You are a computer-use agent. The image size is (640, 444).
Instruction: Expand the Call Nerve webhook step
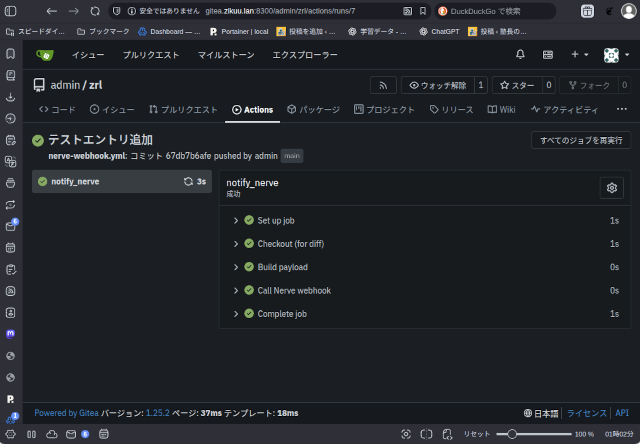(x=294, y=290)
